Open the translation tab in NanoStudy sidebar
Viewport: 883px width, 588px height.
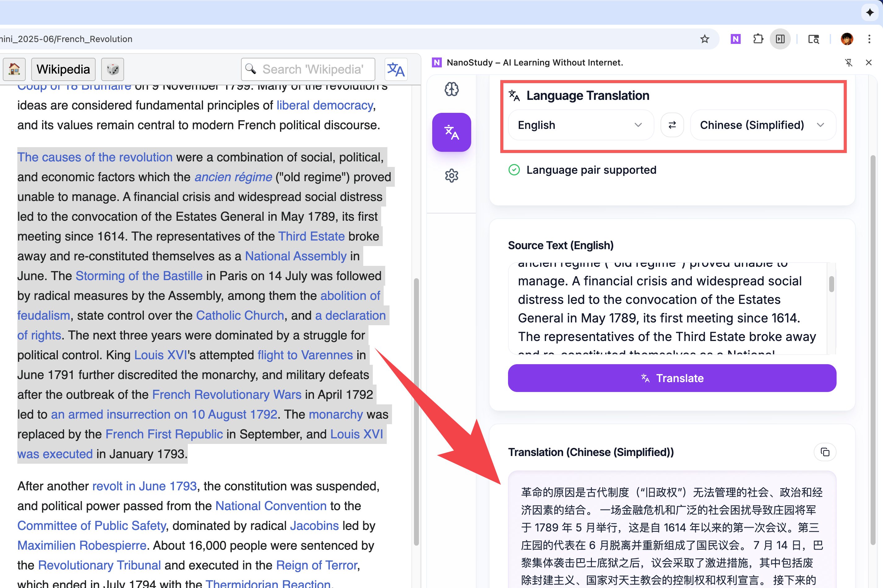coord(451,132)
